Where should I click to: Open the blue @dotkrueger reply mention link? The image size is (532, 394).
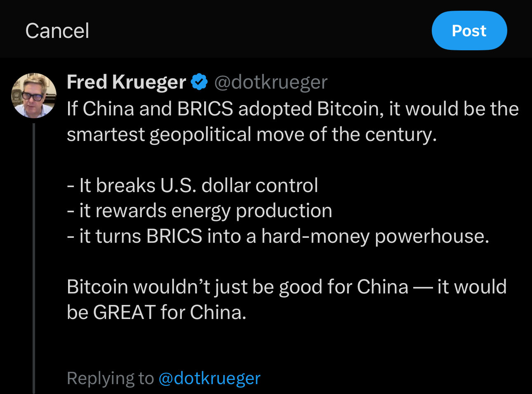[209, 378]
